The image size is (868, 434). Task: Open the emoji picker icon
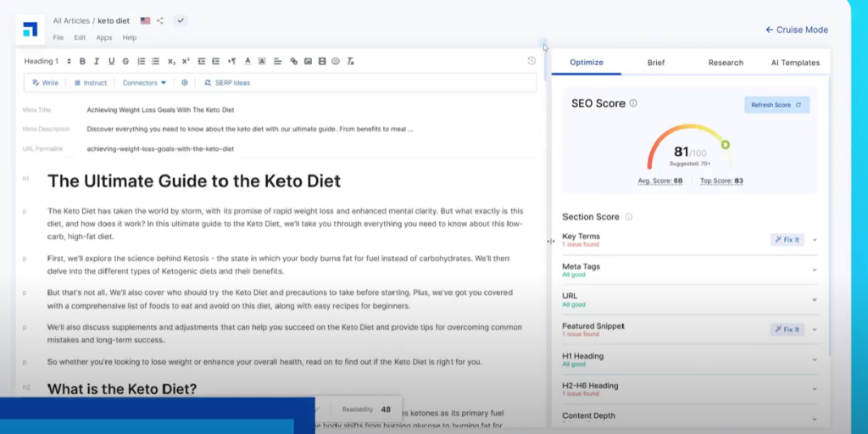[x=336, y=61]
